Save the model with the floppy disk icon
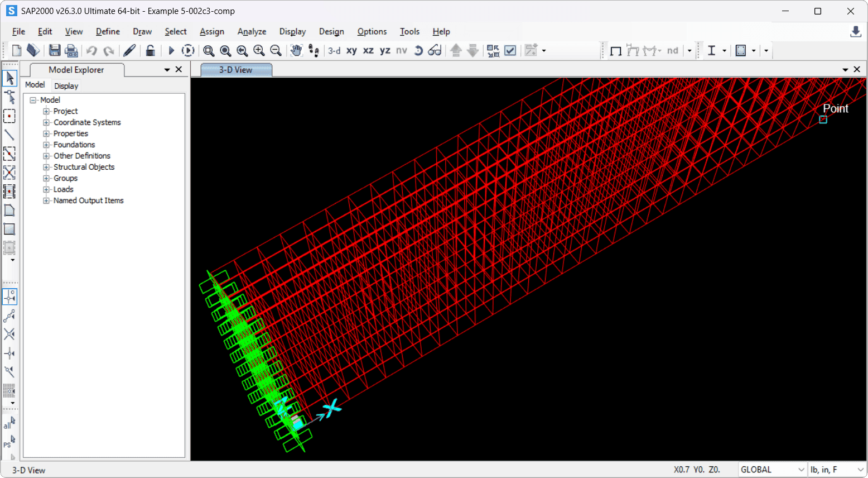This screenshot has height=478, width=868. click(55, 51)
